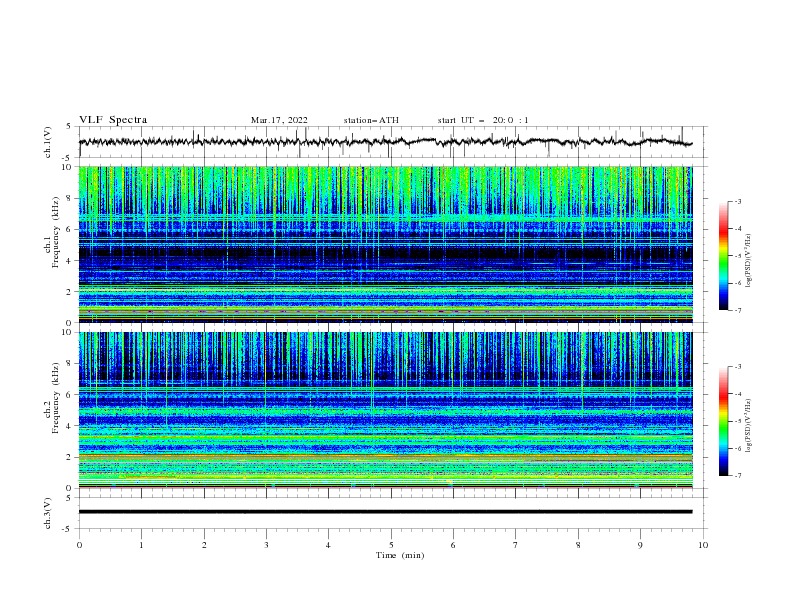Image resolution: width=792 pixels, height=612 pixels.
Task: Click the "ch.1(V)" waveform axis label
Action: pyautogui.click(x=48, y=142)
